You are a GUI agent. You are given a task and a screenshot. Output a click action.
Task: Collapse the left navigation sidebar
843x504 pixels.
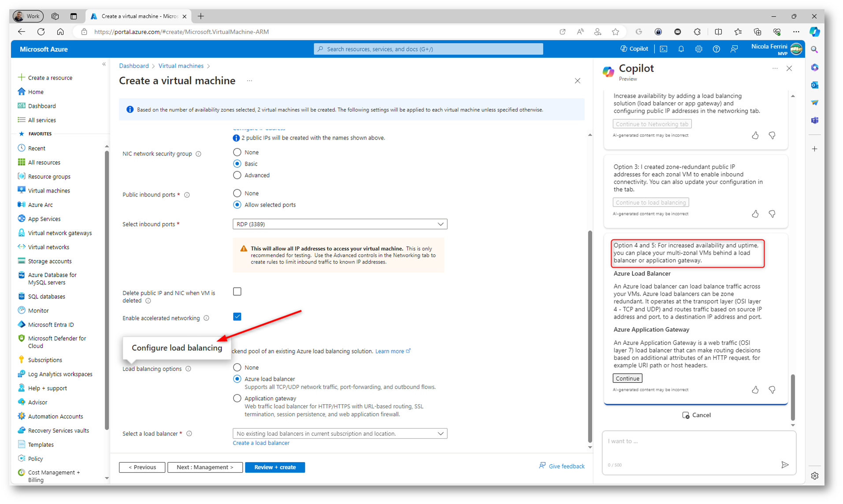(104, 64)
